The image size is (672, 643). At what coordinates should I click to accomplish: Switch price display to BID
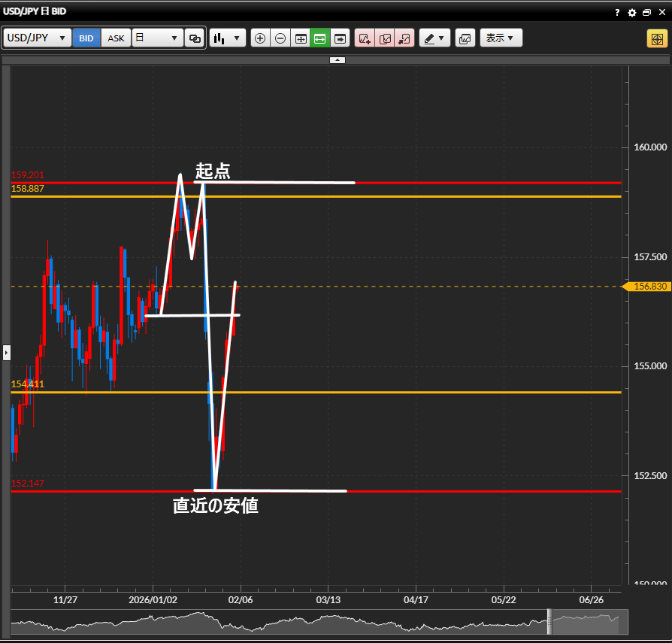coord(86,38)
